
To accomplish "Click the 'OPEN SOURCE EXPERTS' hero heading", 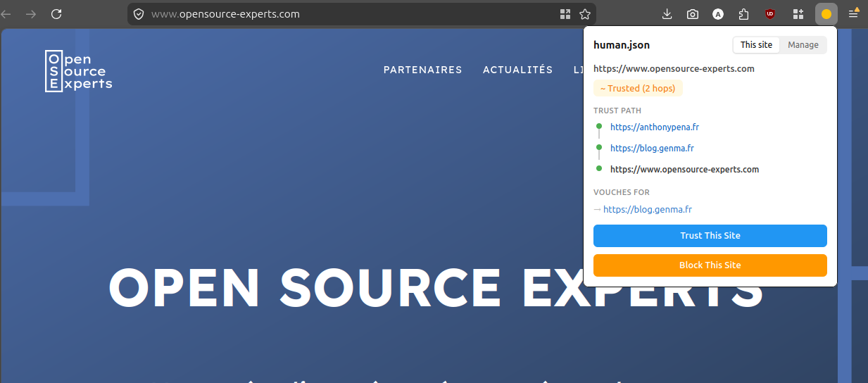I will click(x=436, y=288).
